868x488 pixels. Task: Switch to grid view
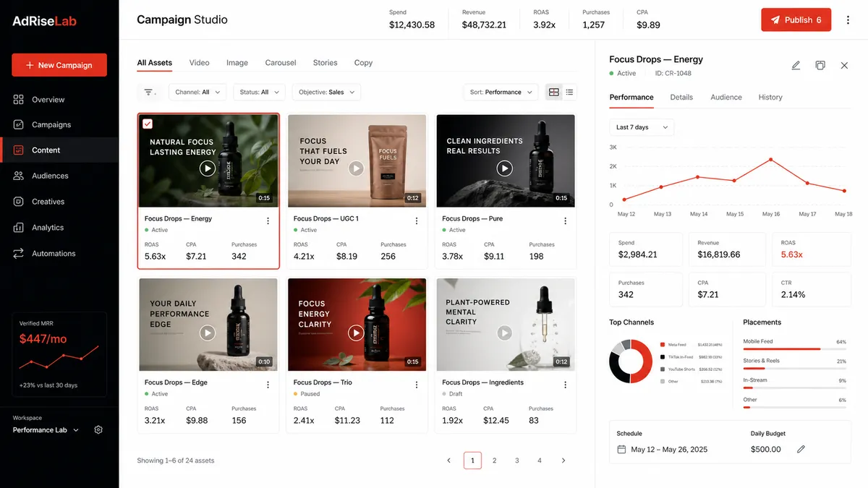point(554,93)
